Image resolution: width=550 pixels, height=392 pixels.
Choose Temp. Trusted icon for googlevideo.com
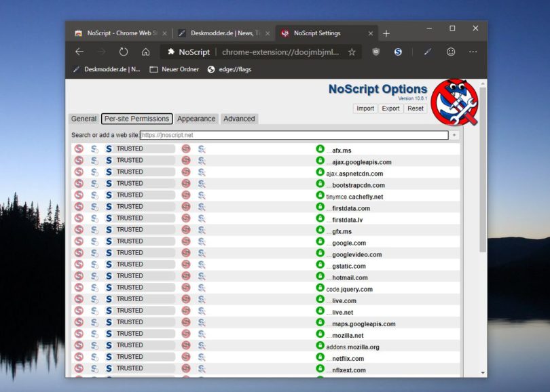click(94, 253)
